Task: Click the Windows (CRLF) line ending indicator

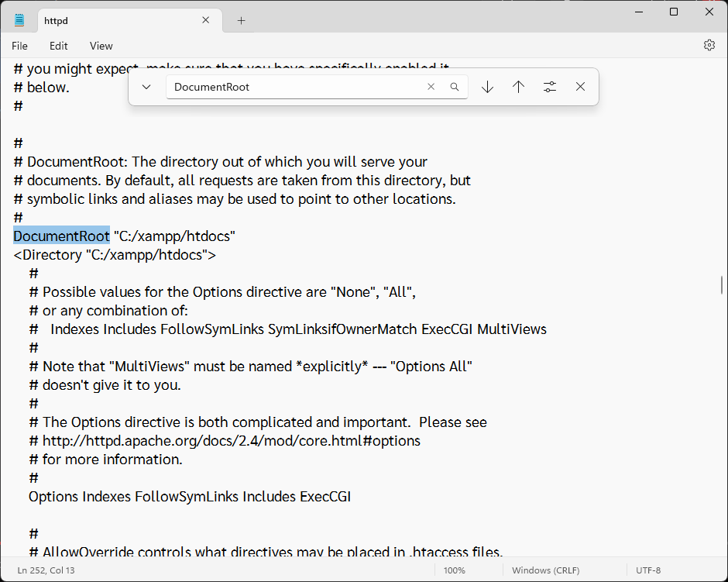Action: point(545,570)
